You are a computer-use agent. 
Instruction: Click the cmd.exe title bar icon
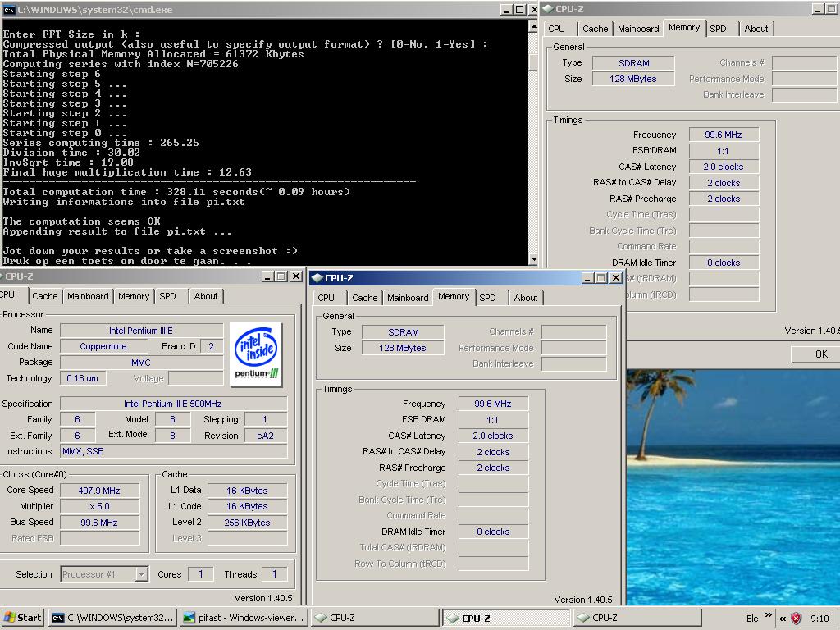[9, 10]
